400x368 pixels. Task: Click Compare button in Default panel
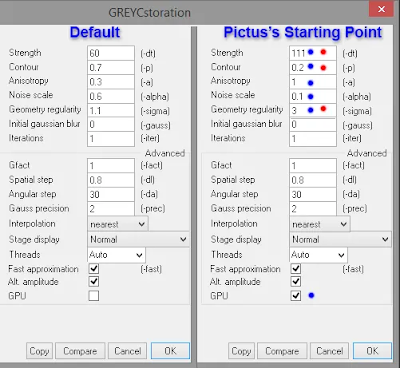(80, 351)
